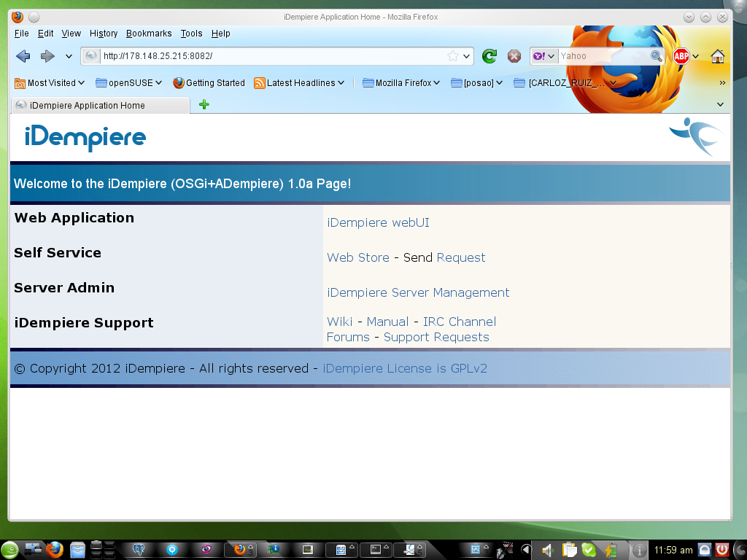Viewport: 747px width, 560px height.
Task: Open the back/forward history dropdown arrow
Action: tap(69, 56)
